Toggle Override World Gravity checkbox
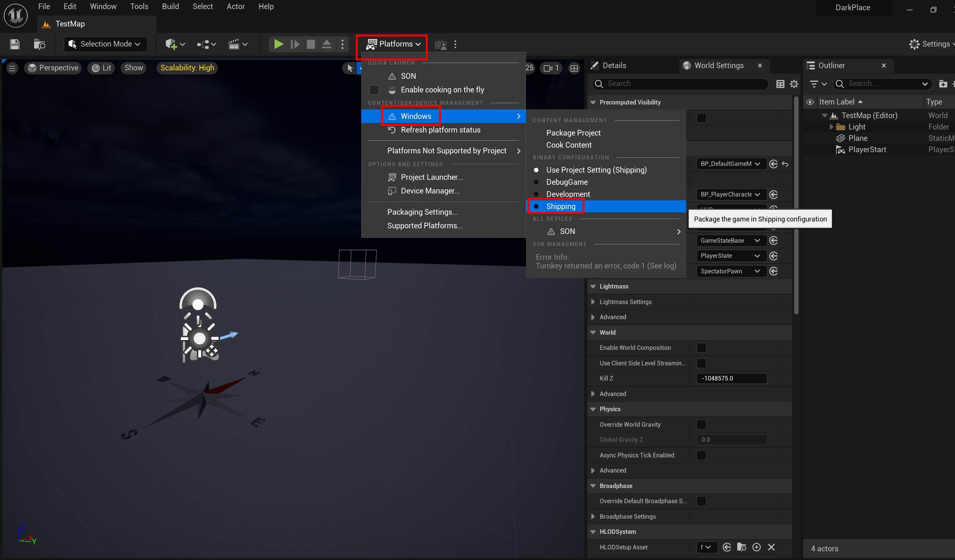The width and height of the screenshot is (955, 560). [701, 425]
